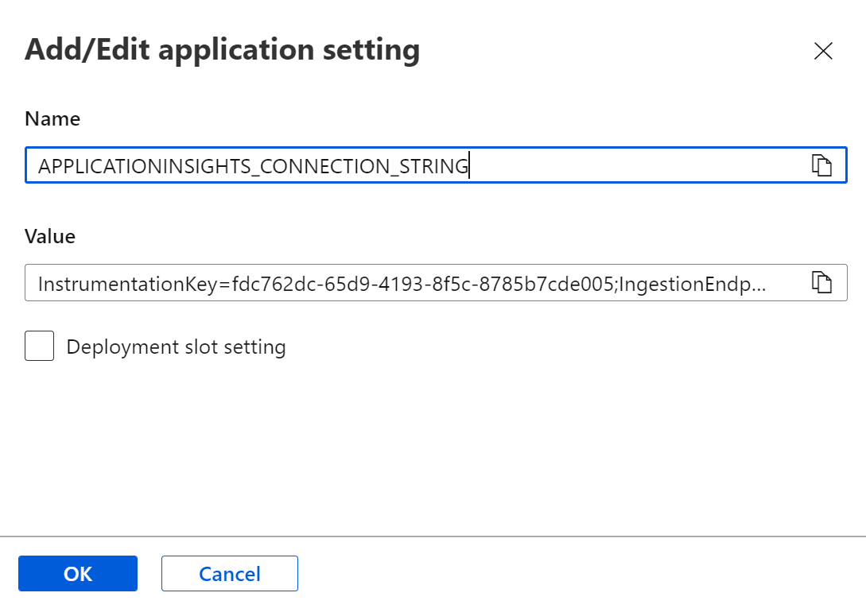Focus the Value input field
Image resolution: width=866 pixels, height=616 pixels.
coord(414,283)
